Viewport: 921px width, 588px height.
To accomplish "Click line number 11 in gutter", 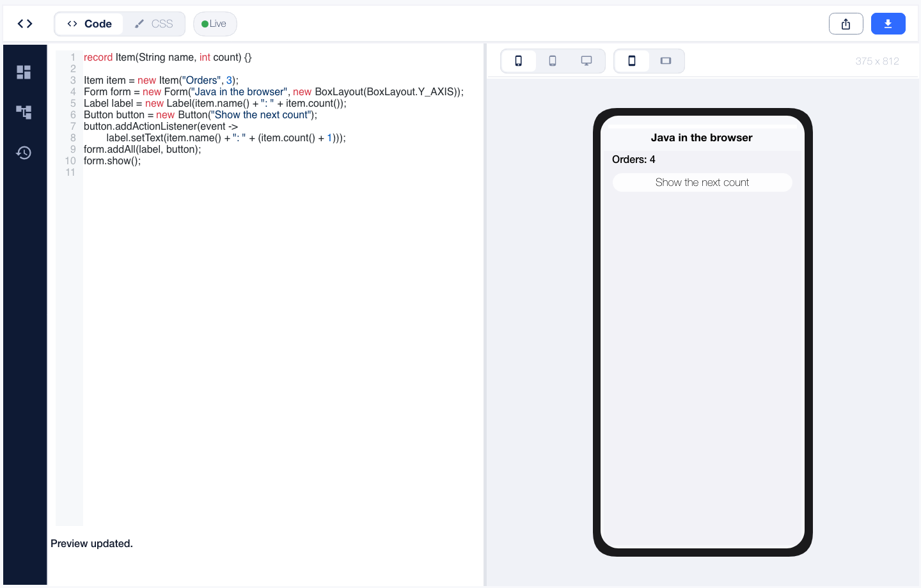I will click(70, 173).
